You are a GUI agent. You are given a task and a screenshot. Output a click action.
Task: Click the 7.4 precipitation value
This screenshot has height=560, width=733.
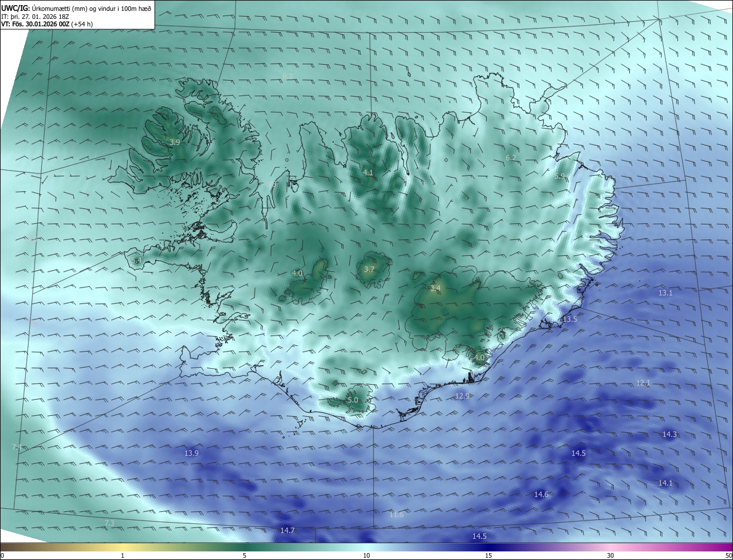17,447
